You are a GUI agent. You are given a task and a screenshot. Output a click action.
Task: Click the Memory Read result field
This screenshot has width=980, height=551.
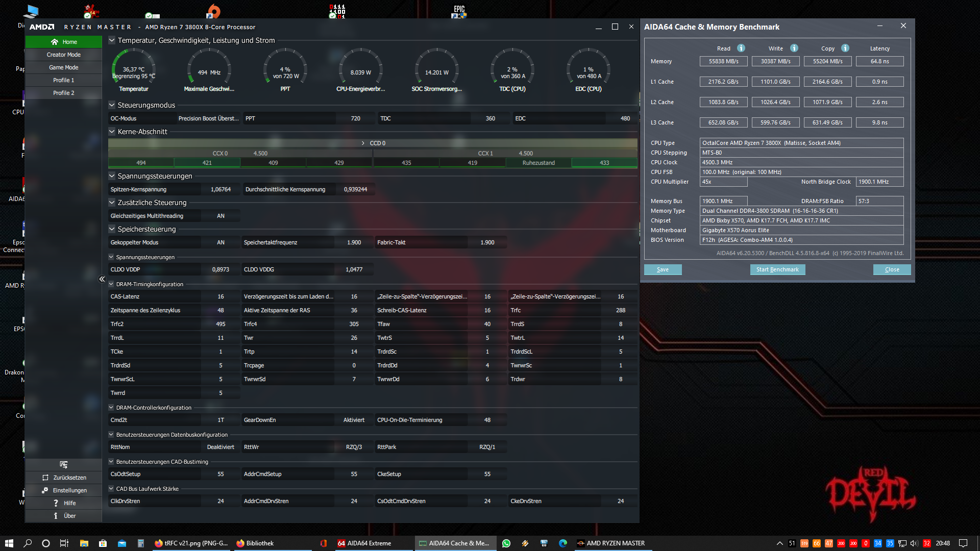(x=723, y=61)
